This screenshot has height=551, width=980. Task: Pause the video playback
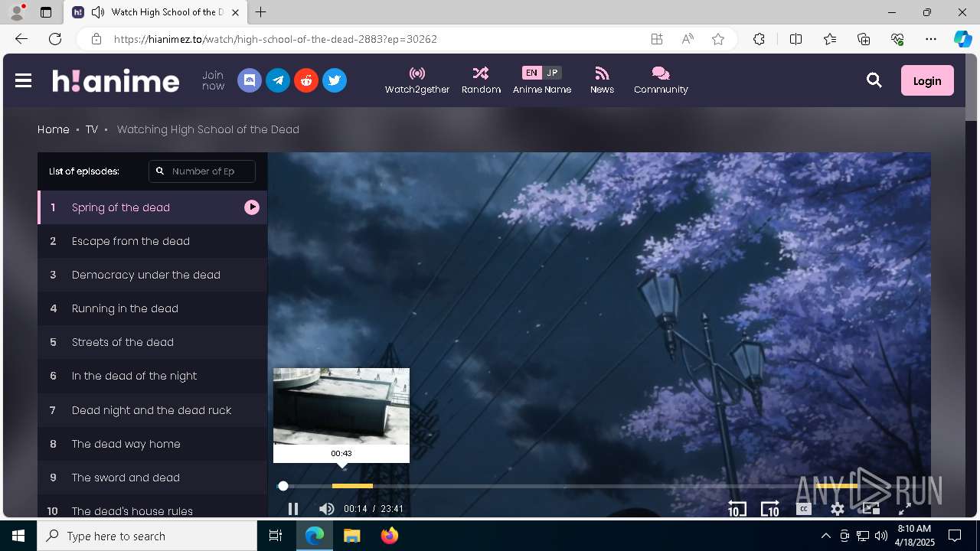[x=292, y=509]
